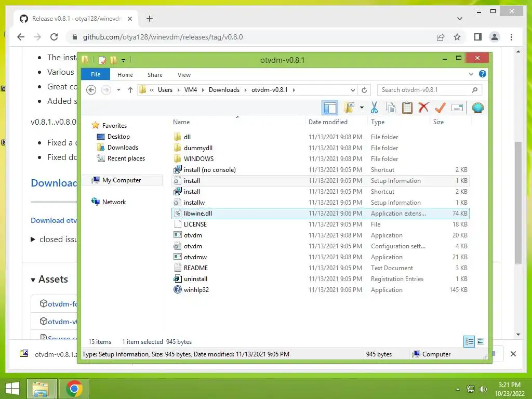This screenshot has width=532, height=399.
Task: Open the address bar history dropdown
Action: click(x=353, y=90)
